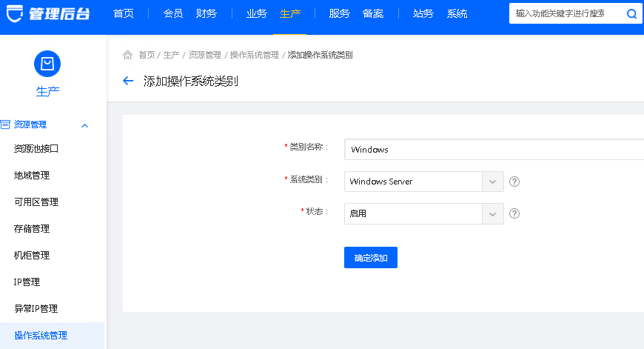The image size is (644, 349).
Task: Click the home icon in breadcrumb
Action: (x=127, y=55)
